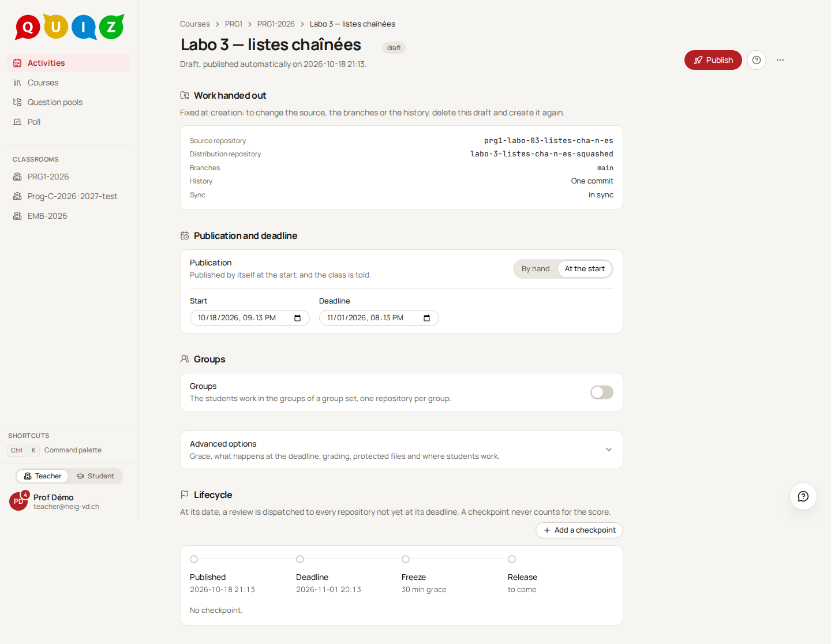Viewport: 831px width, 644px height.
Task: Click the Freeze lifecycle marker circle
Action: [406, 559]
